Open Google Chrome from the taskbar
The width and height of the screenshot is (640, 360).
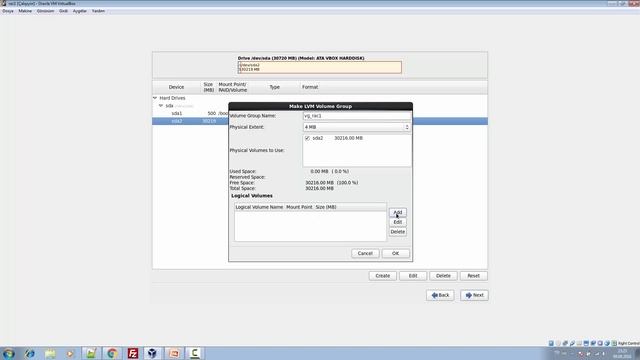click(x=112, y=353)
